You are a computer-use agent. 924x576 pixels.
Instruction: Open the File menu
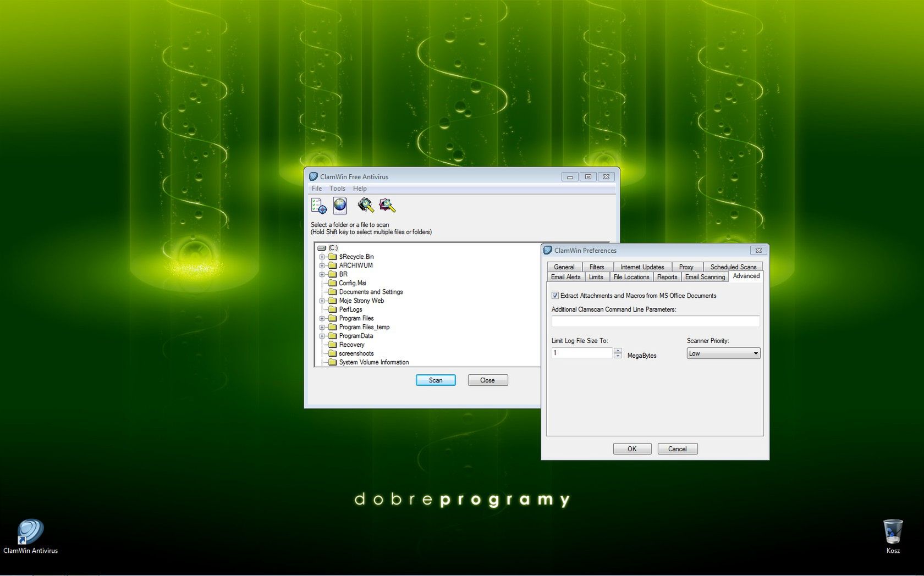click(317, 189)
